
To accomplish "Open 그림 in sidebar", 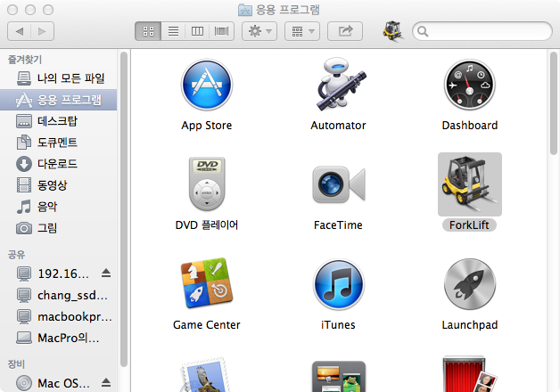I will click(59, 228).
